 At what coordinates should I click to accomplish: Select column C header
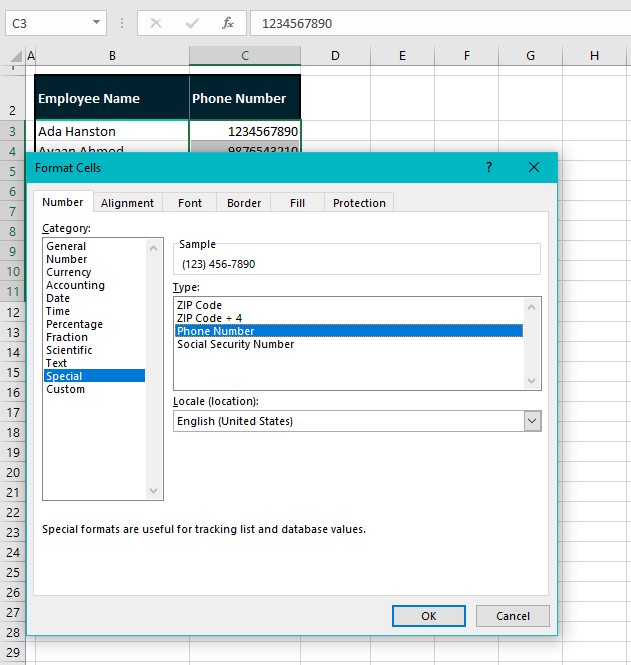coord(245,56)
